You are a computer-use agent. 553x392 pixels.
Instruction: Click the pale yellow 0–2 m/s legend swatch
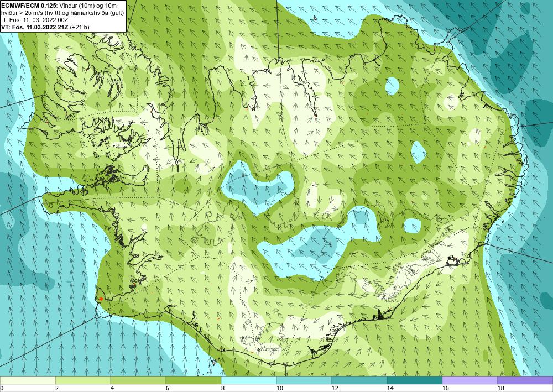(28, 380)
